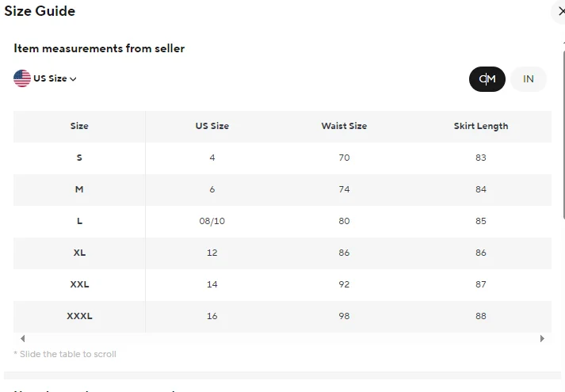
Task: Select the XXXL size row label
Action: pos(79,316)
